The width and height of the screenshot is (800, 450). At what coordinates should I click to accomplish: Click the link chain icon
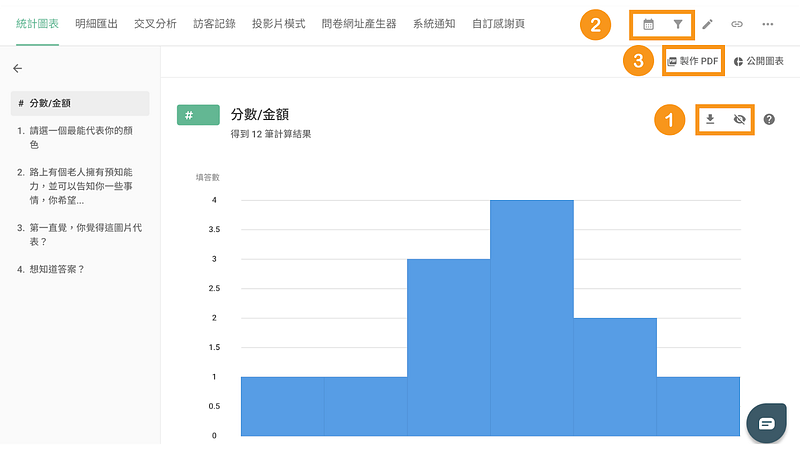point(737,24)
